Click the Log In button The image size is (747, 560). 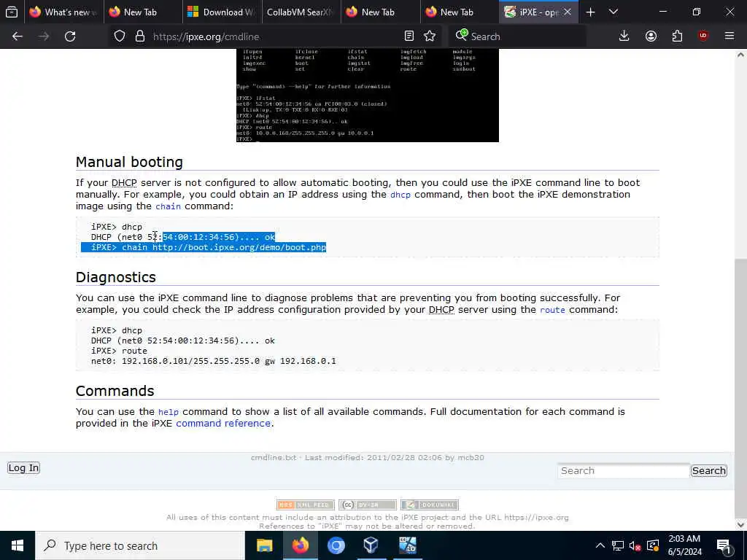point(23,467)
